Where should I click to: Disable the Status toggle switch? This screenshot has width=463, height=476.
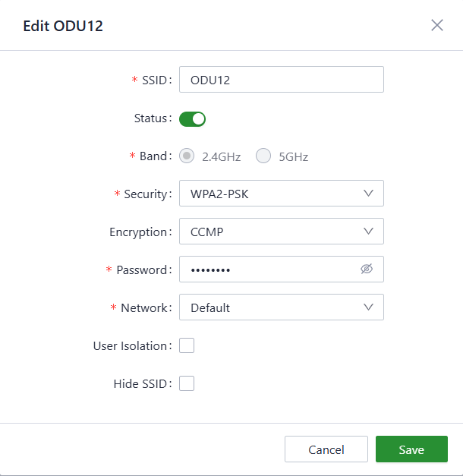193,118
